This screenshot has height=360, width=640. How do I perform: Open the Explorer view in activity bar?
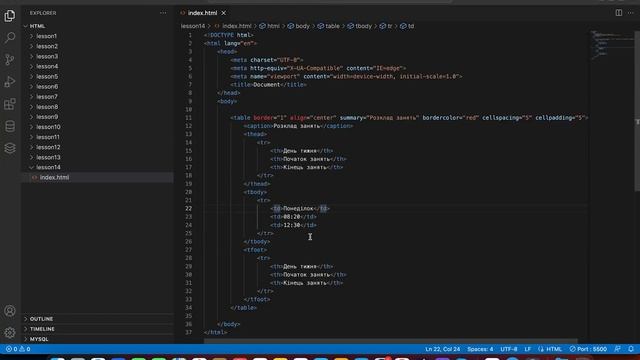[10, 16]
